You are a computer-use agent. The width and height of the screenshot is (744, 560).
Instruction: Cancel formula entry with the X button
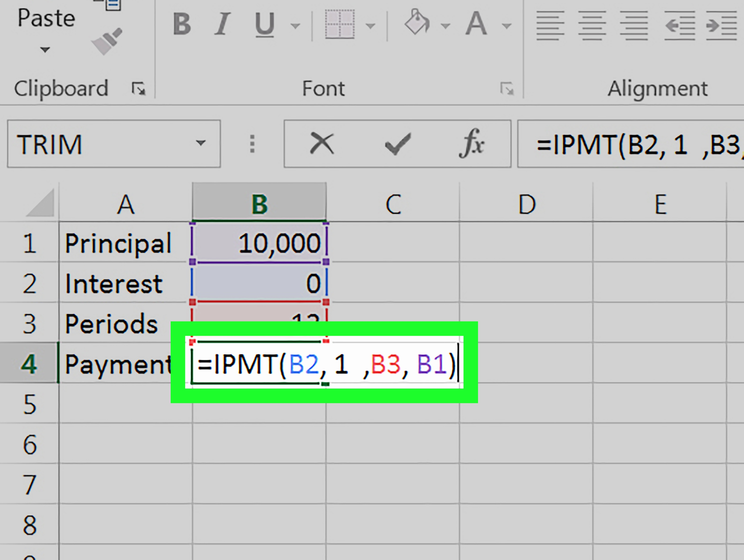point(322,144)
